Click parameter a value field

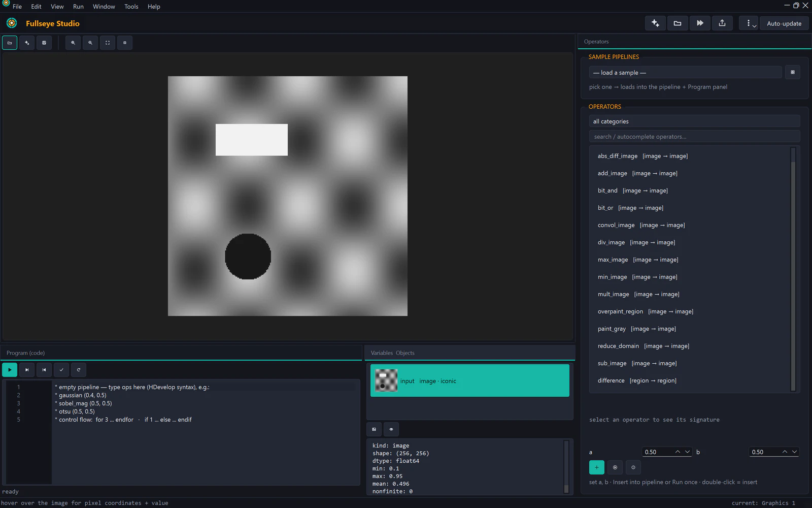[x=657, y=452]
